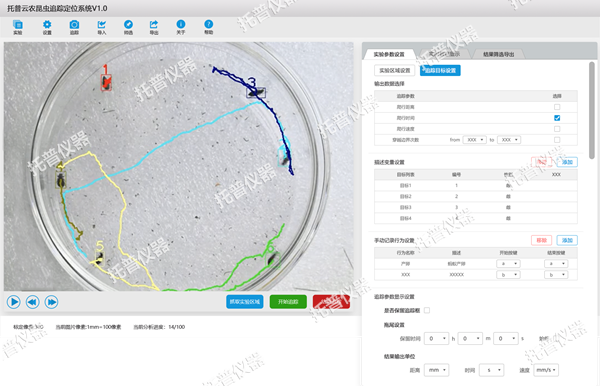Step forward with fast-forward button
The width and height of the screenshot is (600, 386).
point(51,302)
